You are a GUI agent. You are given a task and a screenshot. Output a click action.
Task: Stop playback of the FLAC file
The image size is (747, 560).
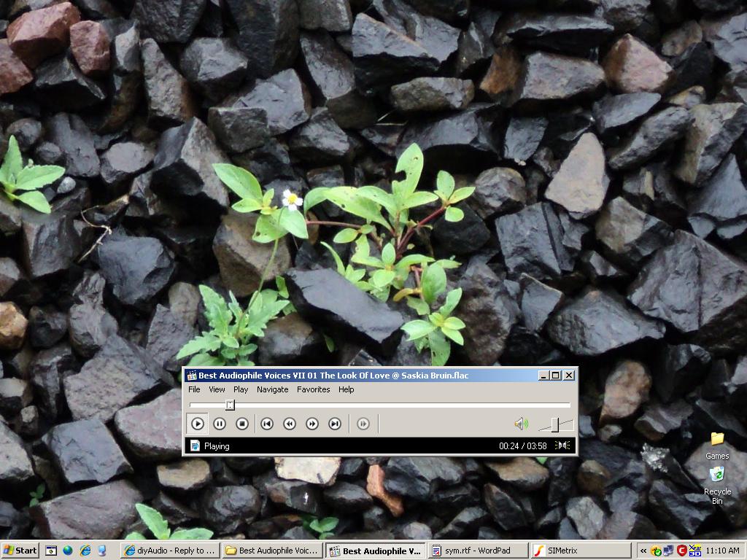pyautogui.click(x=242, y=424)
